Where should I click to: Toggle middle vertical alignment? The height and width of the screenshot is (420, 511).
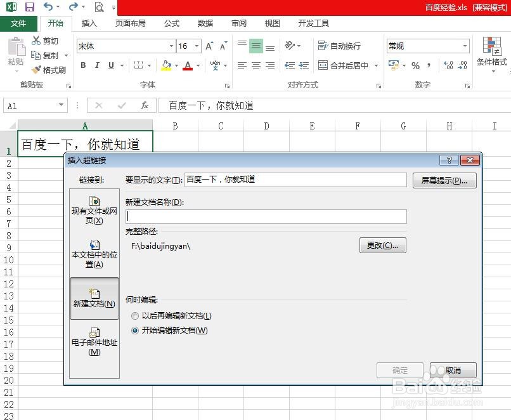tap(256, 46)
